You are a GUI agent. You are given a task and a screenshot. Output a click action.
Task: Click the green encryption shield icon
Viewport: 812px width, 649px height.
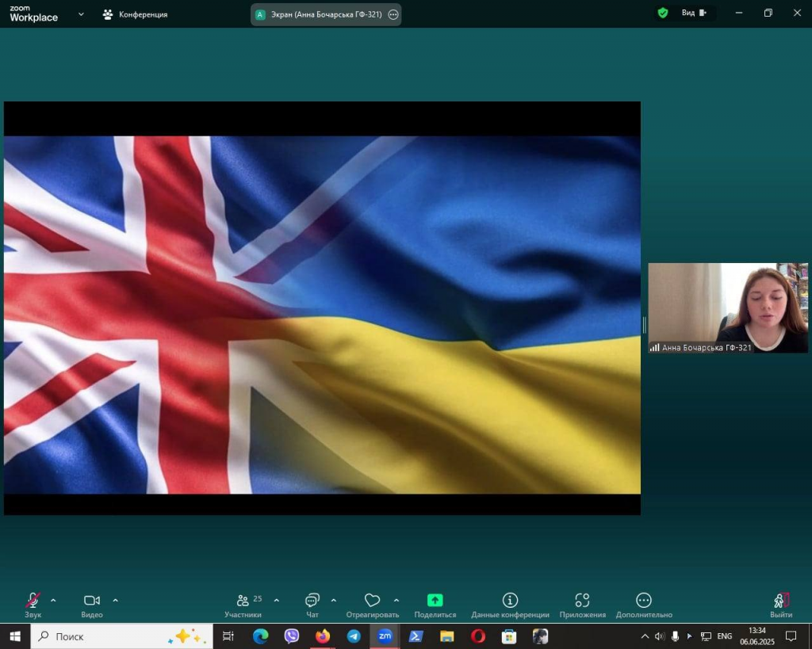click(x=662, y=13)
